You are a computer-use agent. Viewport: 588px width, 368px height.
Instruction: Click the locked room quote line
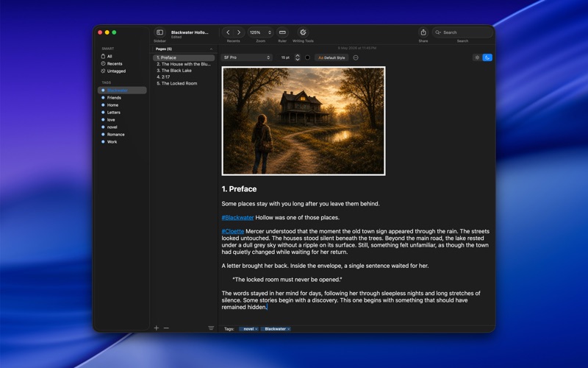click(287, 280)
